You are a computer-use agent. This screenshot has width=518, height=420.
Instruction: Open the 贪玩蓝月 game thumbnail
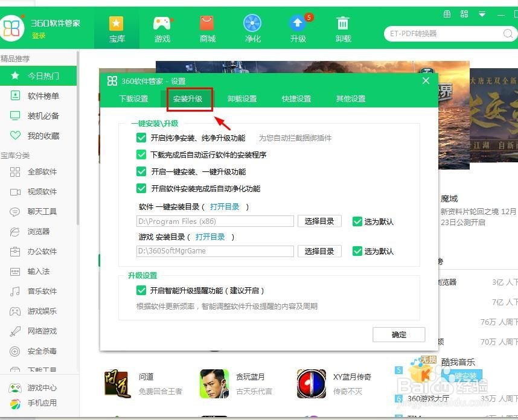pyautogui.click(x=214, y=384)
